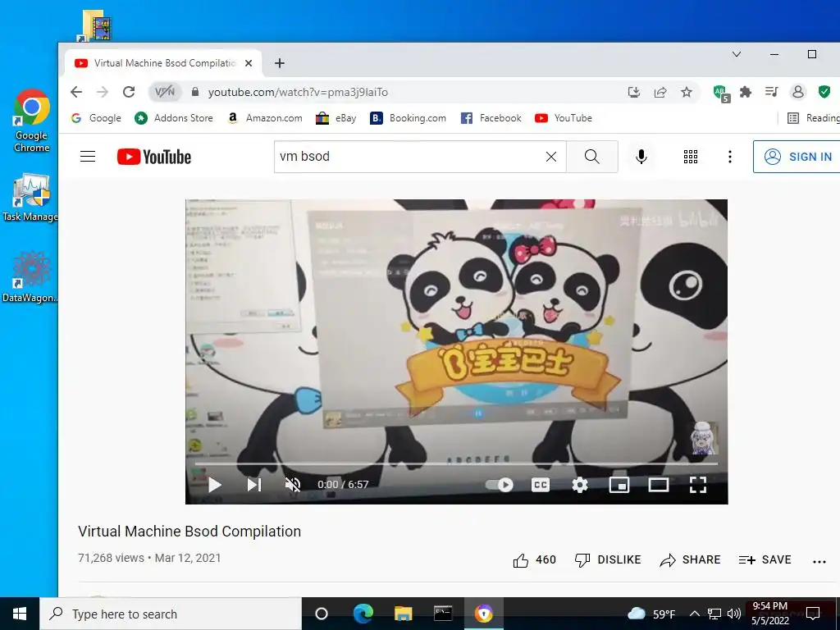
Task: Open the Booking.com bookmark
Action: [x=408, y=118]
